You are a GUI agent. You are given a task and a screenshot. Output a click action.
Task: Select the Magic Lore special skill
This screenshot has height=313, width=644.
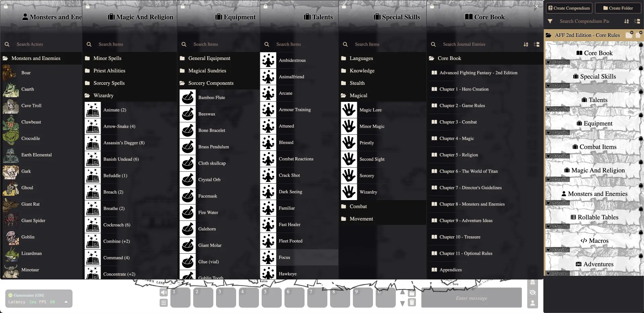point(370,110)
